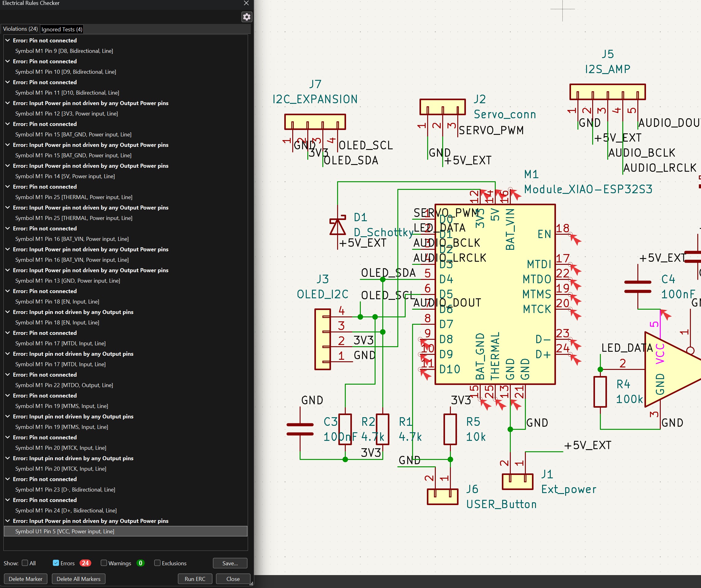Select the C4 100nF capacitor symbol
Viewport: 701px width, 588px height.
pos(638,287)
